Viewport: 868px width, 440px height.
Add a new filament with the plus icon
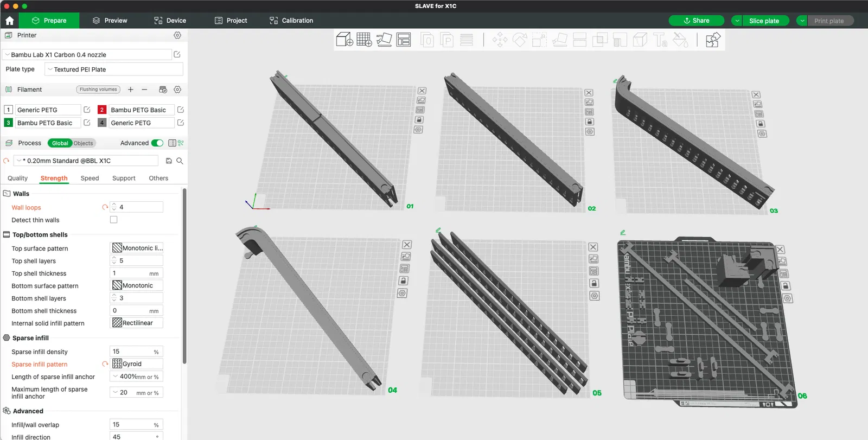pyautogui.click(x=131, y=90)
